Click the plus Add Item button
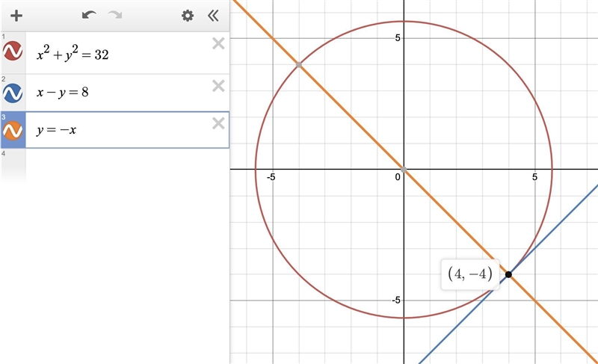Screen dimensions: 598x364 (16, 16)
